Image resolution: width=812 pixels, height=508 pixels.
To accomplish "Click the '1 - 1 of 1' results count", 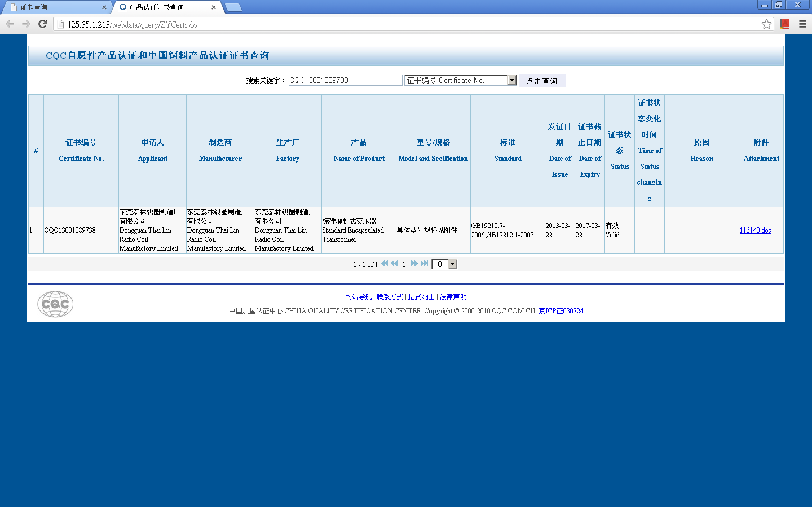I will 365,265.
